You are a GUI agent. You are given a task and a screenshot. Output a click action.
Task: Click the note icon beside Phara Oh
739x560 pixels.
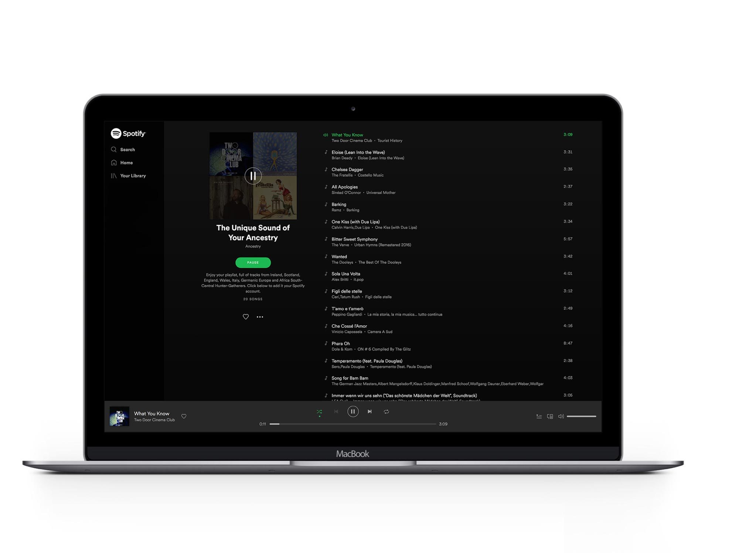(326, 343)
